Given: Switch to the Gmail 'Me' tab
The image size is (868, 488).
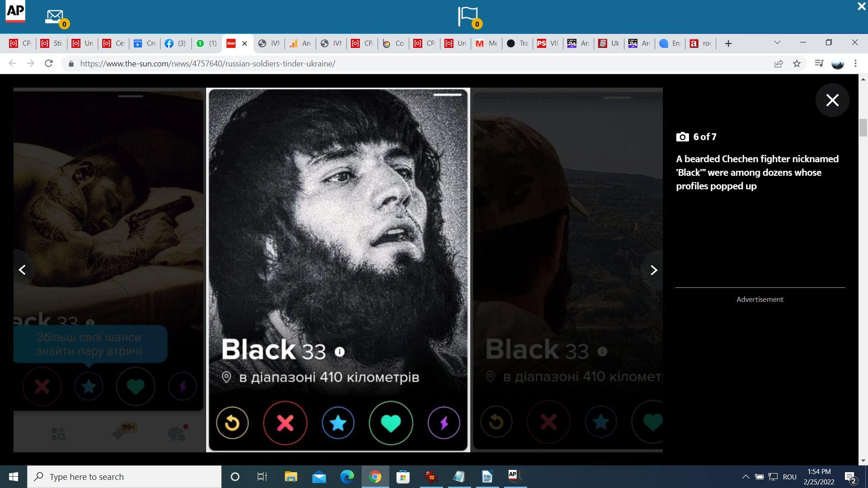Looking at the screenshot, I should 486,43.
